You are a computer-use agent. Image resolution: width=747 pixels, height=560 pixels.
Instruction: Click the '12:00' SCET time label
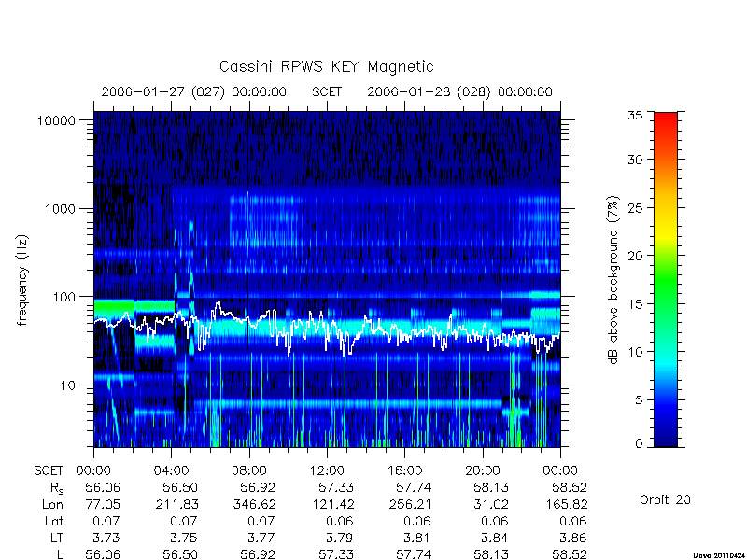pyautogui.click(x=327, y=471)
